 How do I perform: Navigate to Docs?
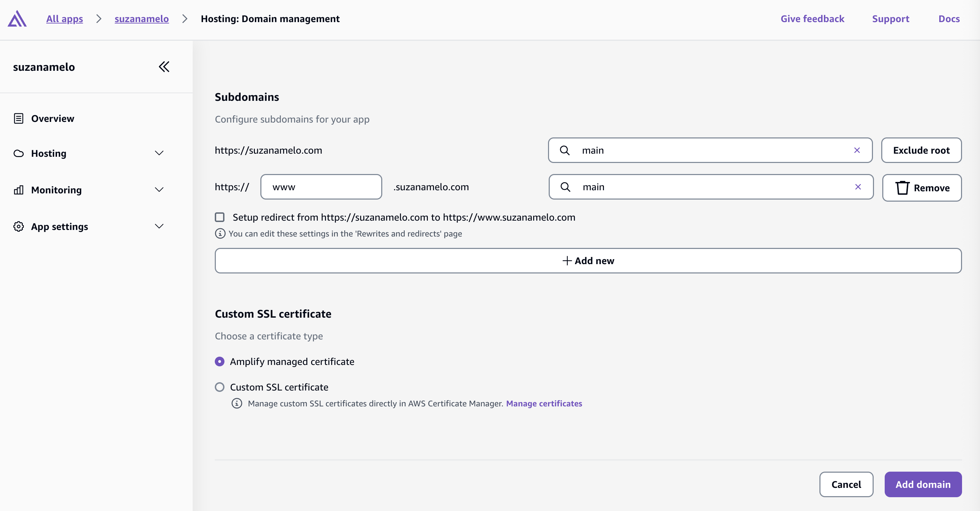point(949,19)
